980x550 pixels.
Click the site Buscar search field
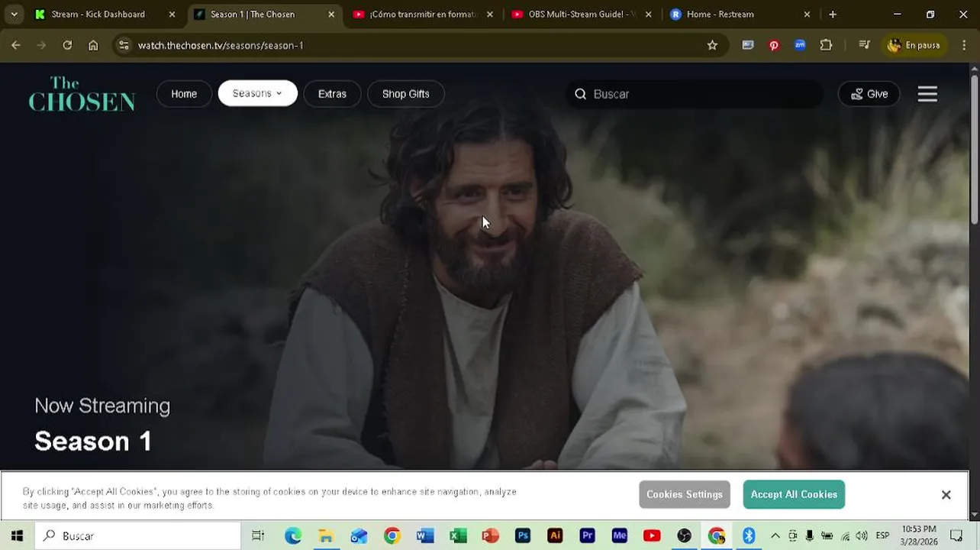tap(695, 94)
